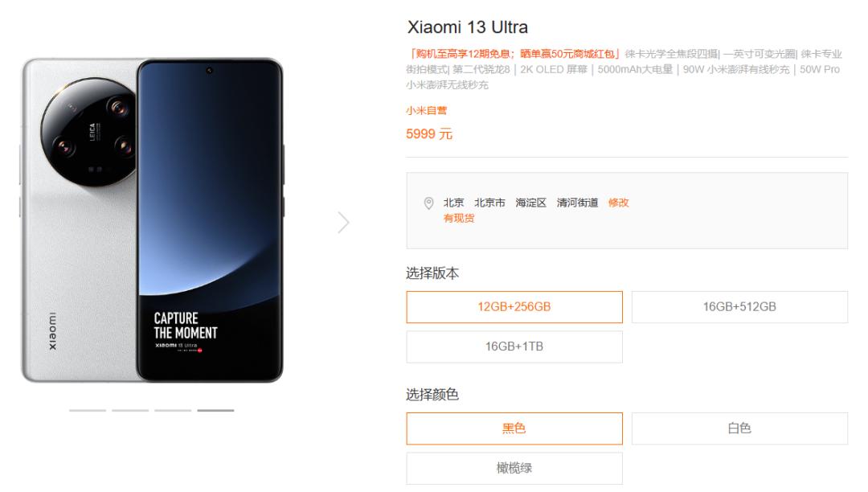Click the 北京市 city in address

click(489, 203)
